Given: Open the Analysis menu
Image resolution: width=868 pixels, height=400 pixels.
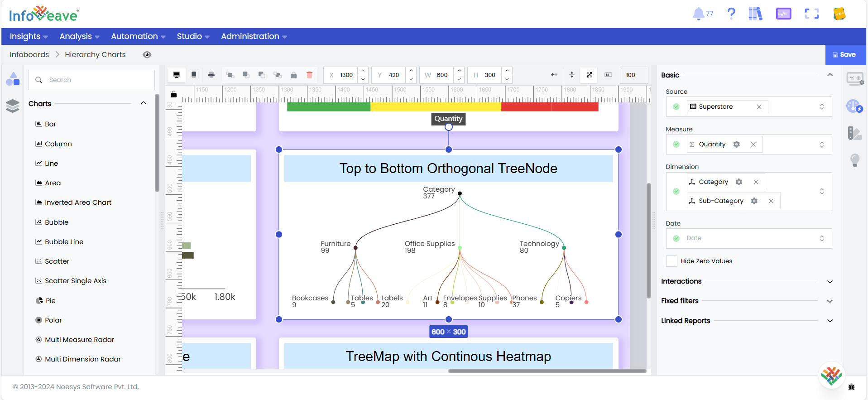Looking at the screenshot, I should (79, 36).
